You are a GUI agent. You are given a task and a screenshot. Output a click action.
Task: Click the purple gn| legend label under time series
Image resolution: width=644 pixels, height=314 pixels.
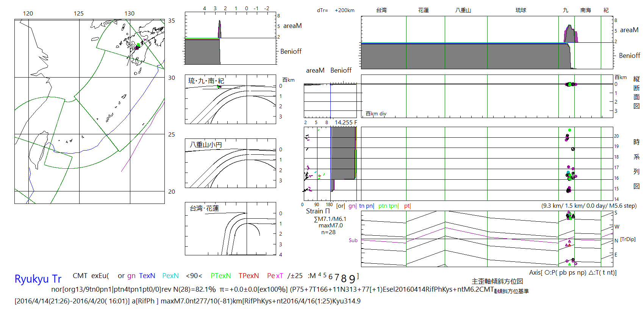352,206
